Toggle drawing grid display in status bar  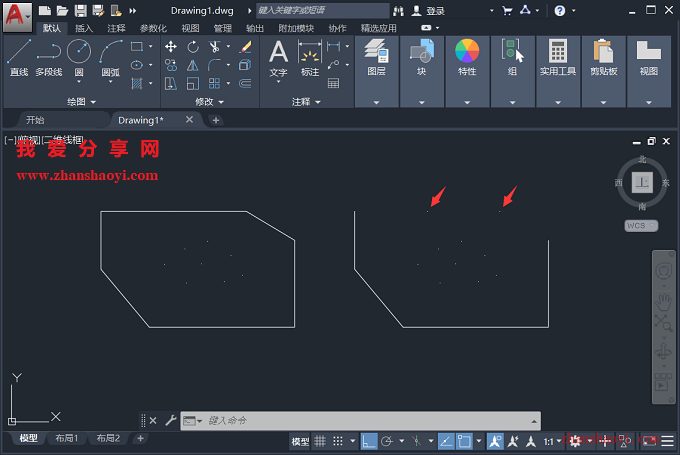pyautogui.click(x=320, y=442)
